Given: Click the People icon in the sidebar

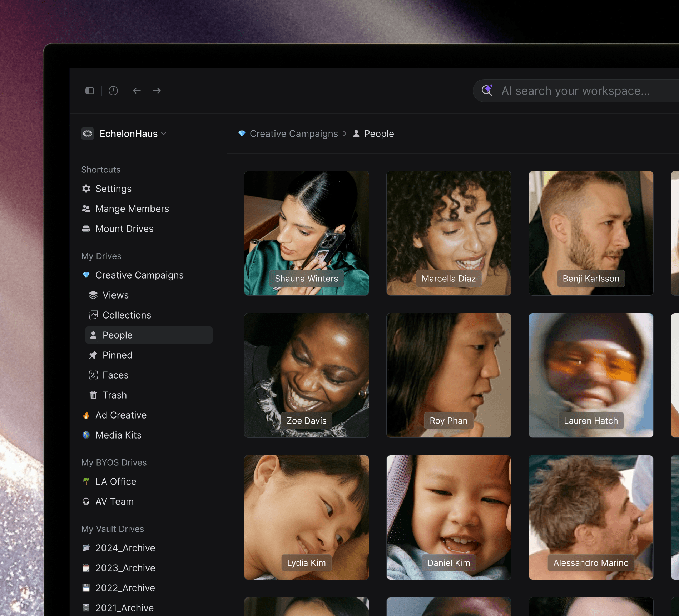Looking at the screenshot, I should [93, 335].
